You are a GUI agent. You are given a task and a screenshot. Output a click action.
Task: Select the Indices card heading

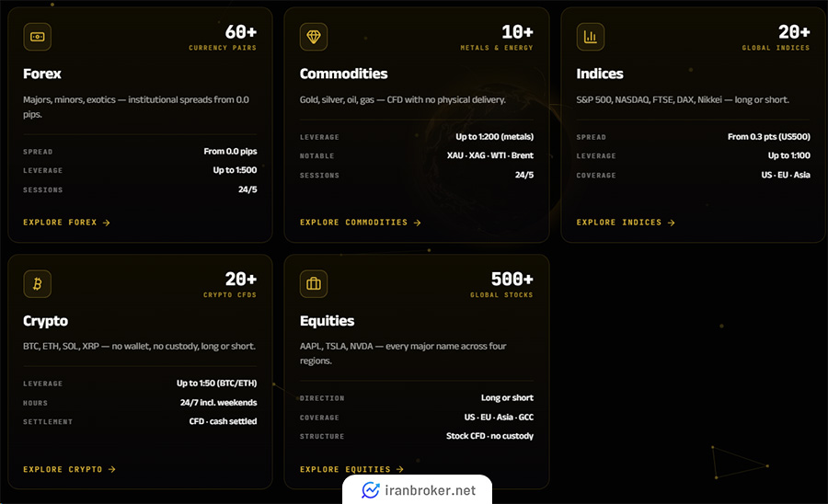pos(600,74)
